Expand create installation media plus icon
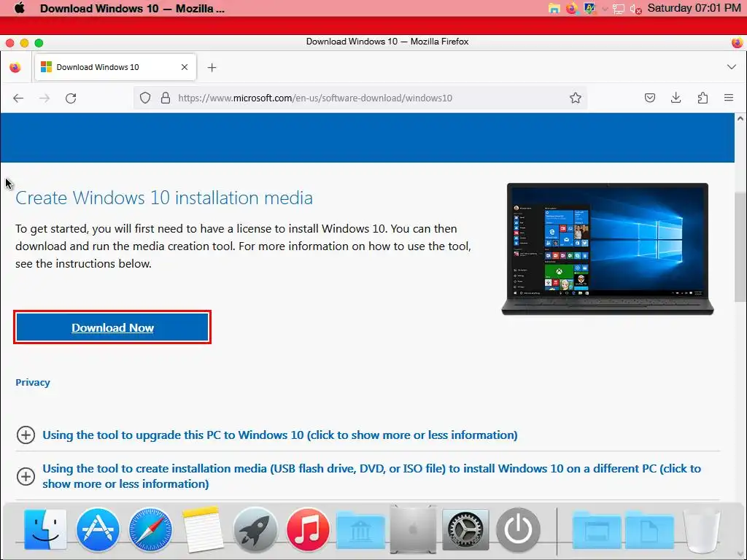Image resolution: width=747 pixels, height=560 pixels. 26,476
